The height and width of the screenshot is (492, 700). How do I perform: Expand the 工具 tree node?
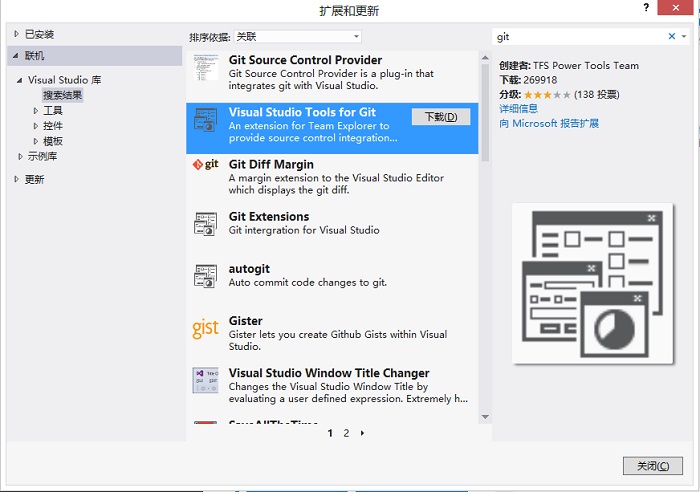(36, 111)
